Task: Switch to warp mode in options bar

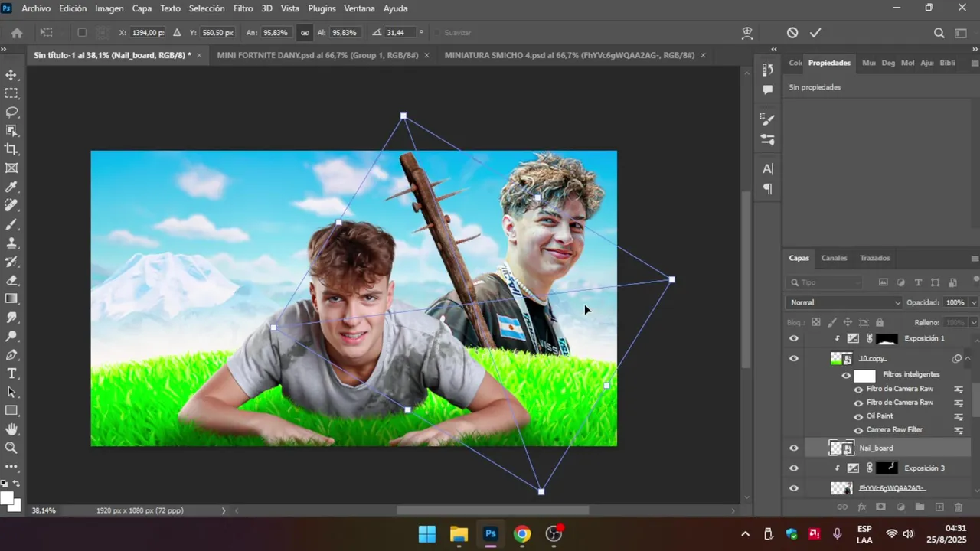Action: tap(748, 33)
